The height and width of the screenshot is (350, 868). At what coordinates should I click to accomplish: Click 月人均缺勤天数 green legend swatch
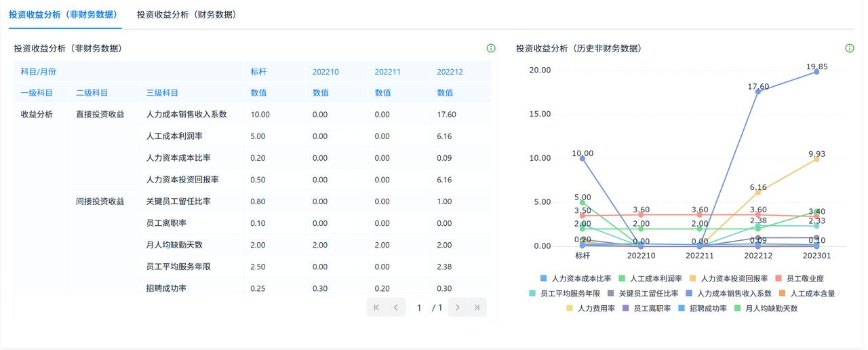tap(738, 309)
